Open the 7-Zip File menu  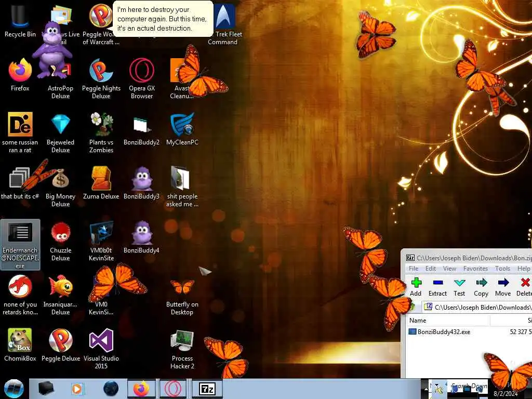pyautogui.click(x=414, y=269)
